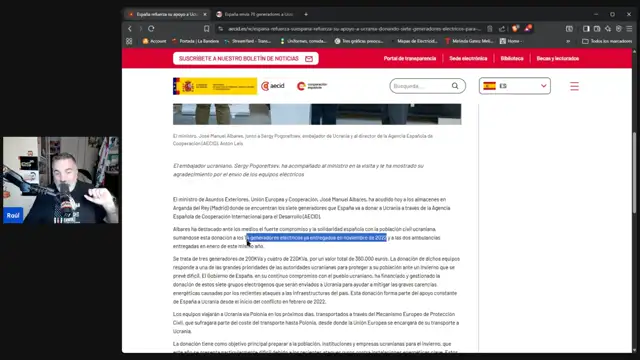This screenshot has height=360, width=640.
Task: Click the photo caption 'El ministro, José Manuel Albares'
Action: (303, 140)
